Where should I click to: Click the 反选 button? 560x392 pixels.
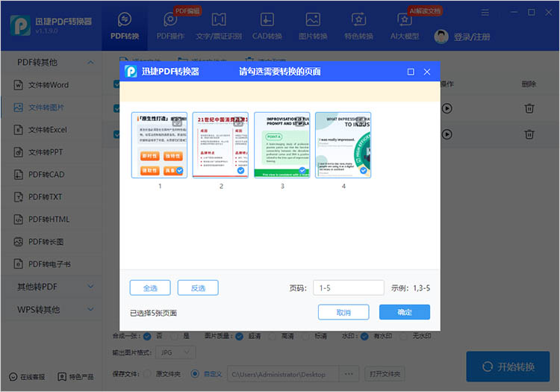click(x=198, y=287)
